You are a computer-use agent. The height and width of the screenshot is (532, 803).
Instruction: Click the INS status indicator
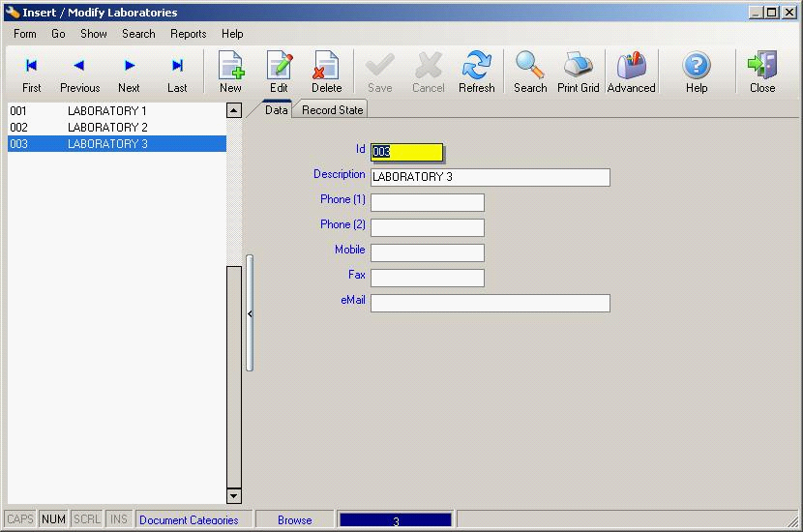(x=119, y=519)
